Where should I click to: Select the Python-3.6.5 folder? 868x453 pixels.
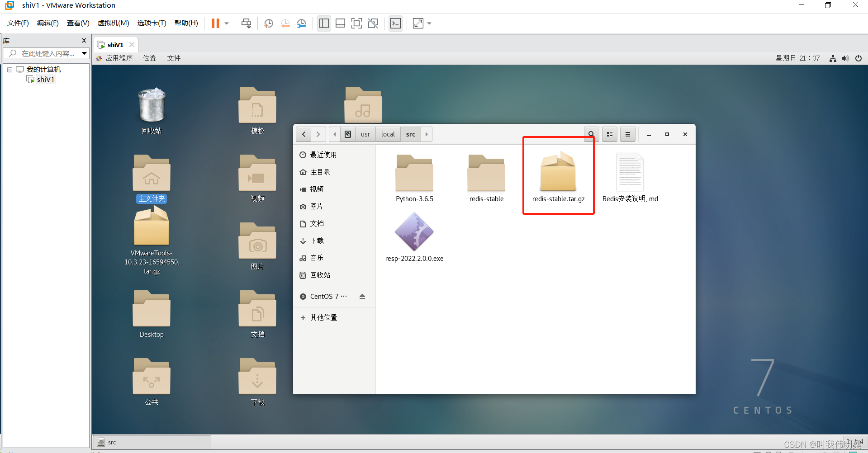tap(414, 179)
